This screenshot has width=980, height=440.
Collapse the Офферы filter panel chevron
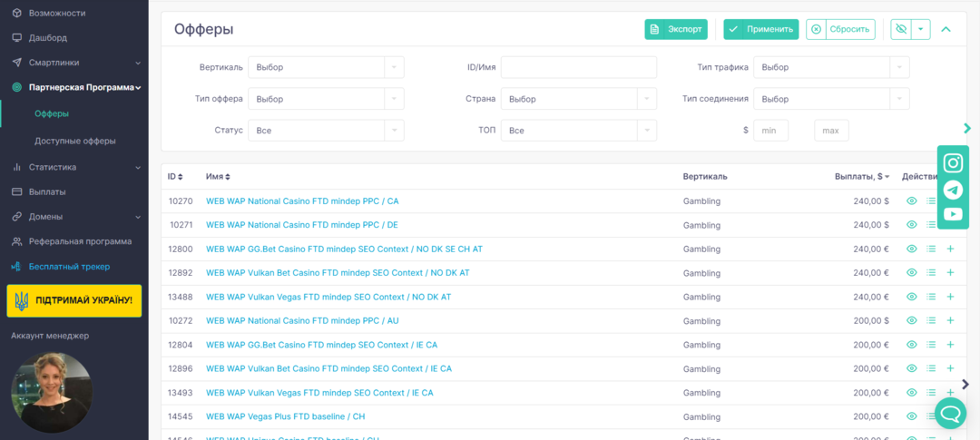(946, 29)
